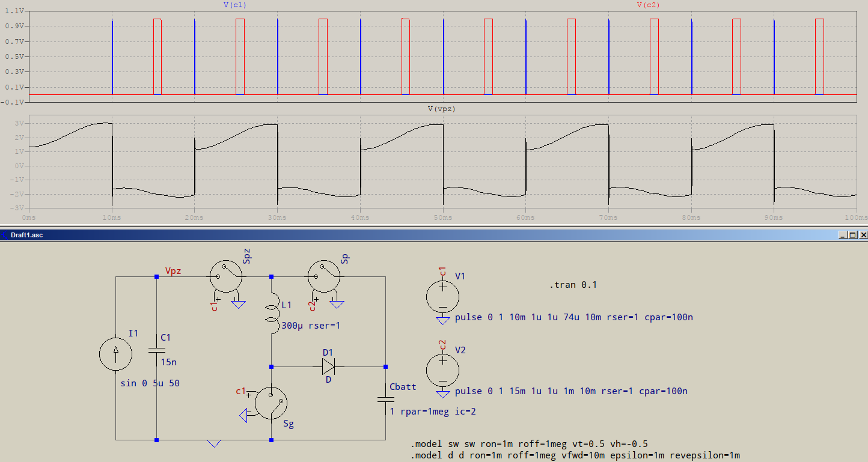Click the 'D' model label below diode
Screen dimensions: 868x462
pyautogui.click(x=328, y=379)
